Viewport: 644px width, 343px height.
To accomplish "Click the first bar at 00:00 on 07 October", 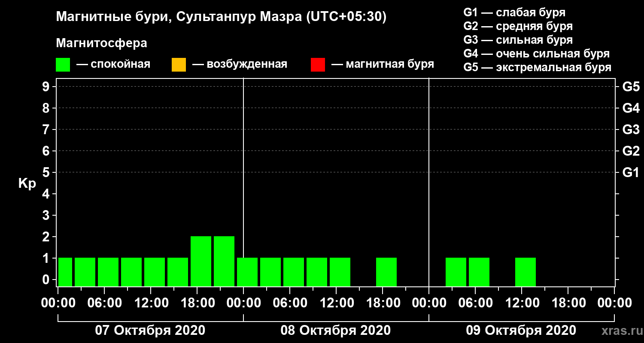I will (65, 272).
